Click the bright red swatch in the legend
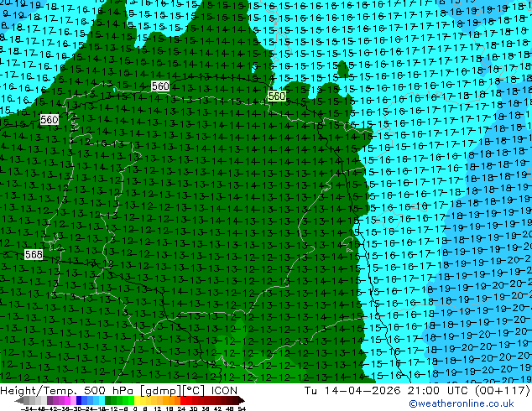This screenshot has height=411, width=532. point(183,400)
